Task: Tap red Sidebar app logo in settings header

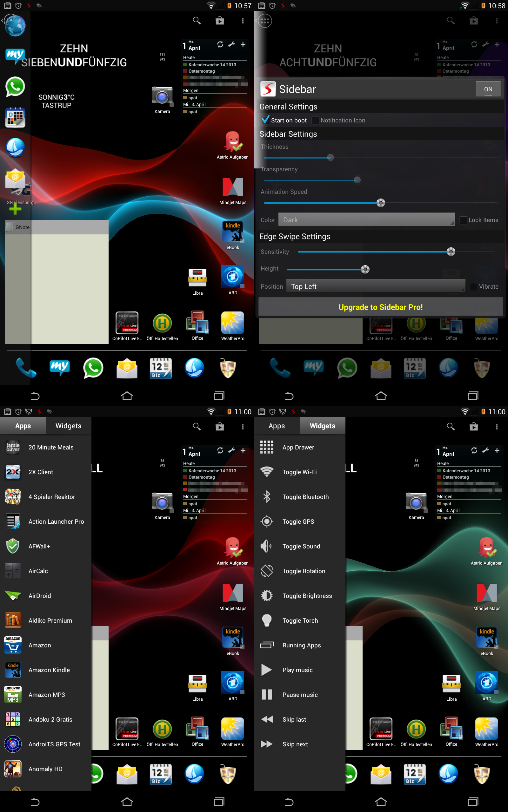Action: [268, 89]
